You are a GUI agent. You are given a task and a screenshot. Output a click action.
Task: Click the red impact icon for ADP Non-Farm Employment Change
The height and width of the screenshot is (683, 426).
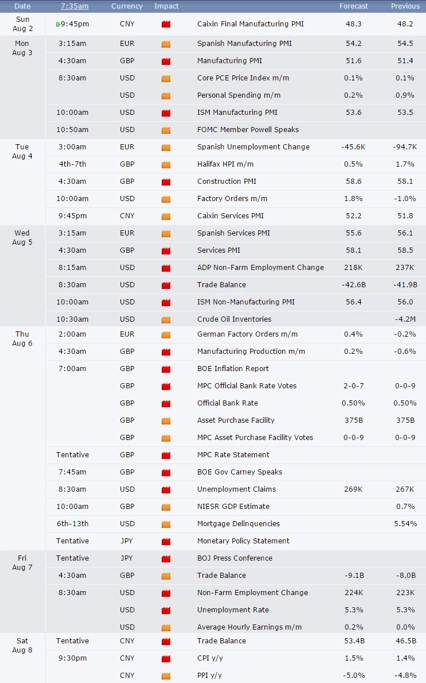(166, 268)
